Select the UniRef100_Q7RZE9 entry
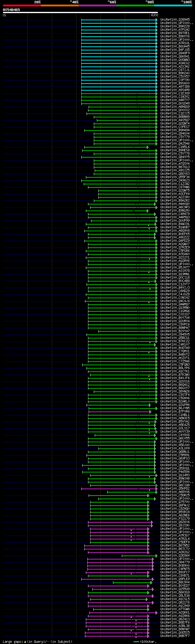Viewport: 195px width, 644px height. pos(175,248)
